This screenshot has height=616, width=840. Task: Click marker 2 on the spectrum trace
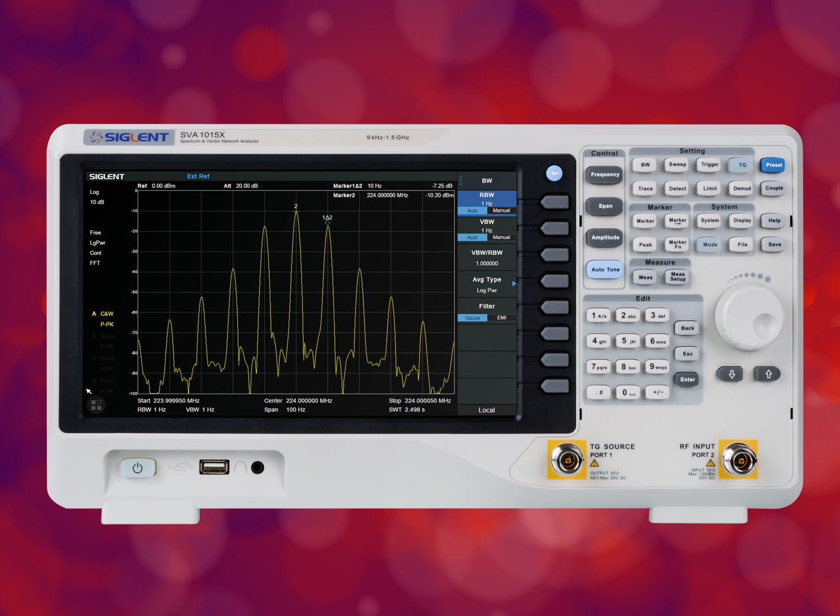pos(296,208)
